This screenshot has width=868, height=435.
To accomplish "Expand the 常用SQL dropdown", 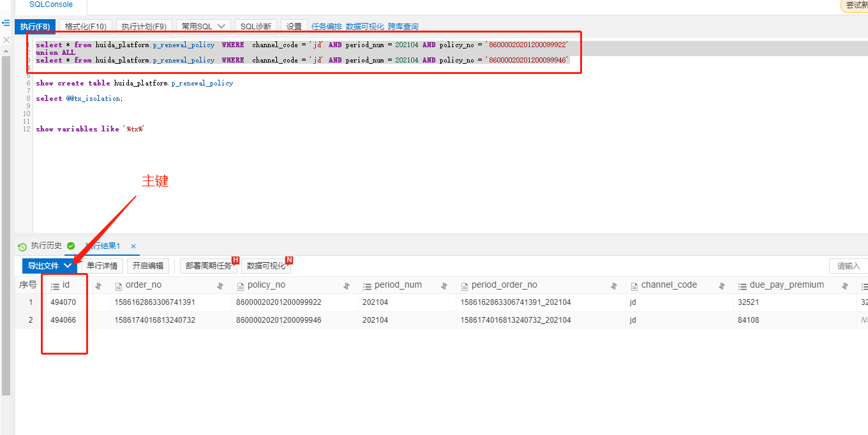I will pyautogui.click(x=203, y=26).
